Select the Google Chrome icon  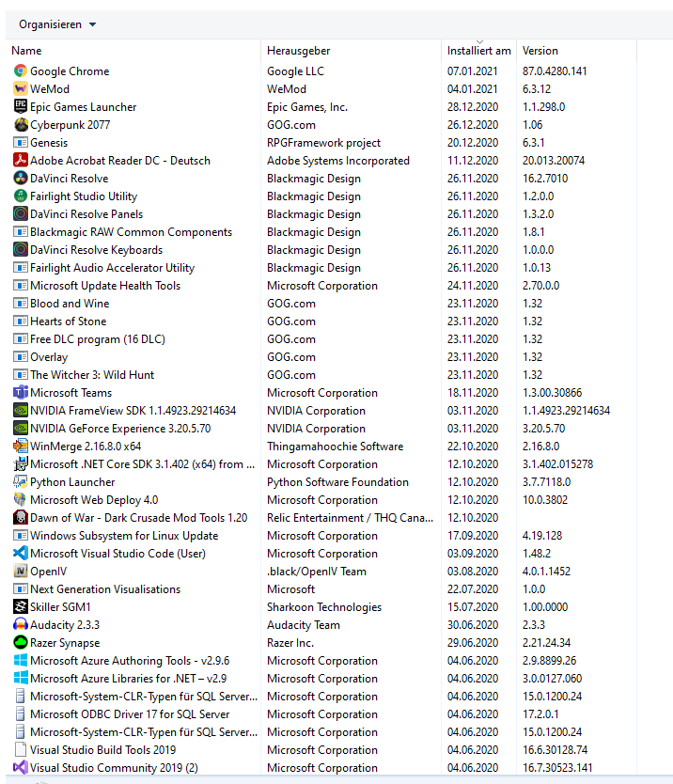(21, 71)
